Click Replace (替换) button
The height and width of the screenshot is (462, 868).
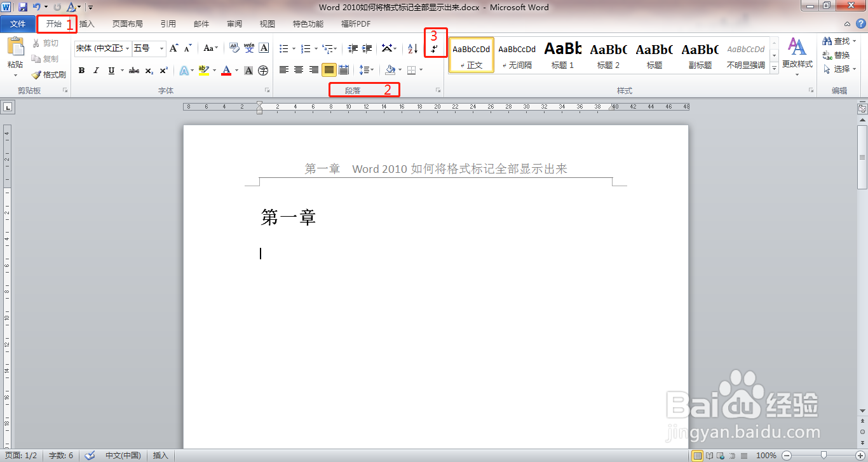click(836, 55)
